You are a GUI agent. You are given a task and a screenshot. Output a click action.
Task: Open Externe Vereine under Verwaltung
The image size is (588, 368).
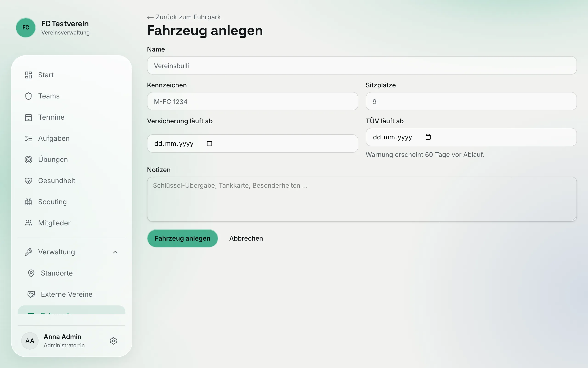click(x=72, y=294)
